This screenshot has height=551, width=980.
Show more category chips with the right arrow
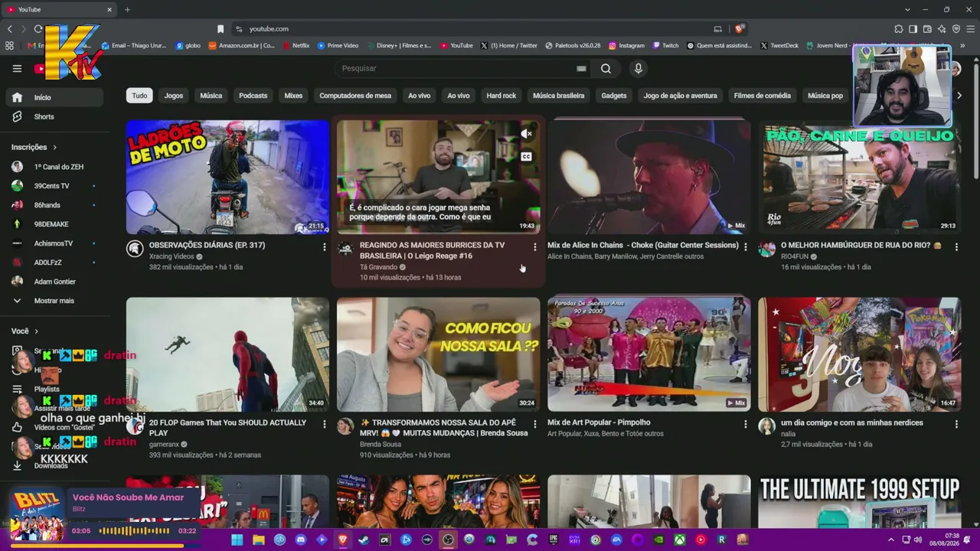point(959,96)
